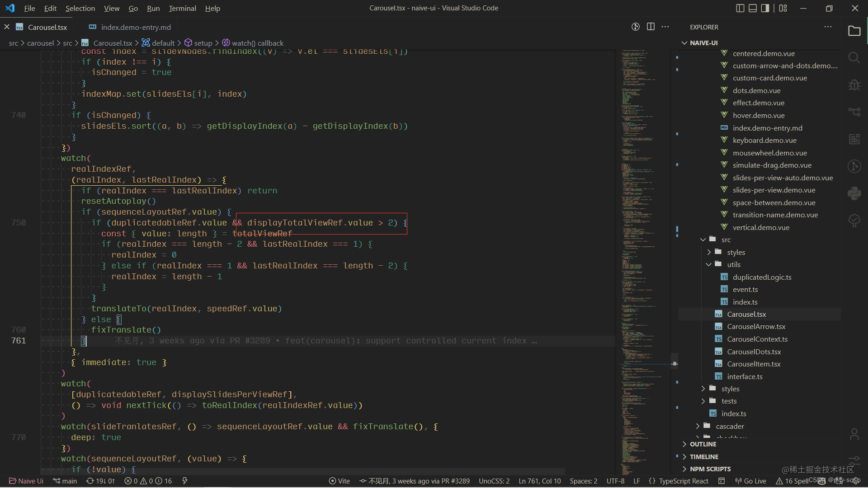Split the editor to the right
This screenshot has height=488, width=868.
click(651, 27)
